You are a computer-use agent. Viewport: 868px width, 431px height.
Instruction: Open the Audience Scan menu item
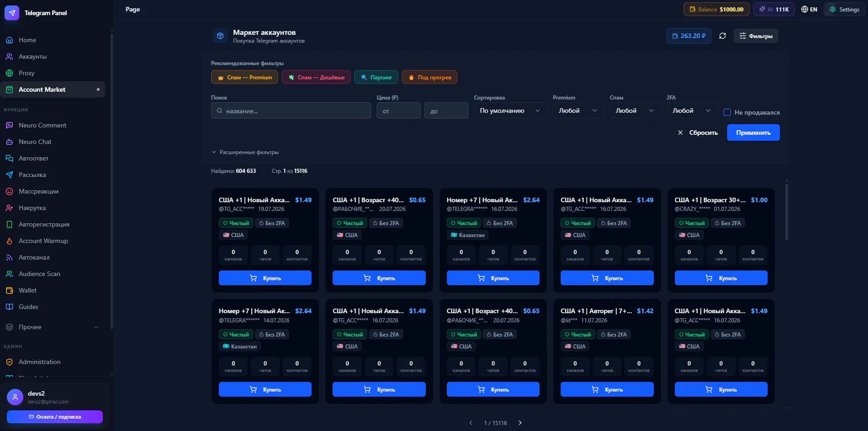52,274
